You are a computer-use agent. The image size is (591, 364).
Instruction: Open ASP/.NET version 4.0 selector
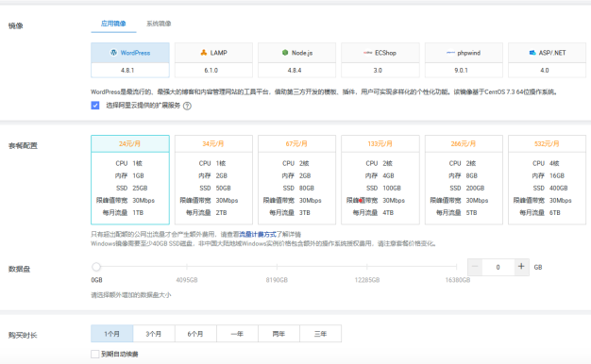pyautogui.click(x=548, y=71)
